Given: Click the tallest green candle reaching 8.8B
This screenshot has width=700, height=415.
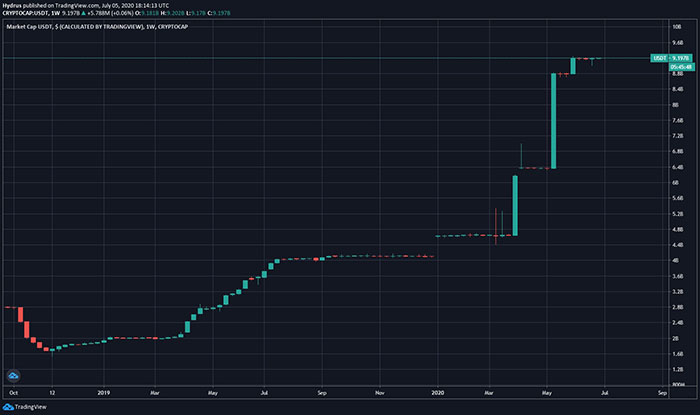Looking at the screenshot, I should tap(554, 121).
